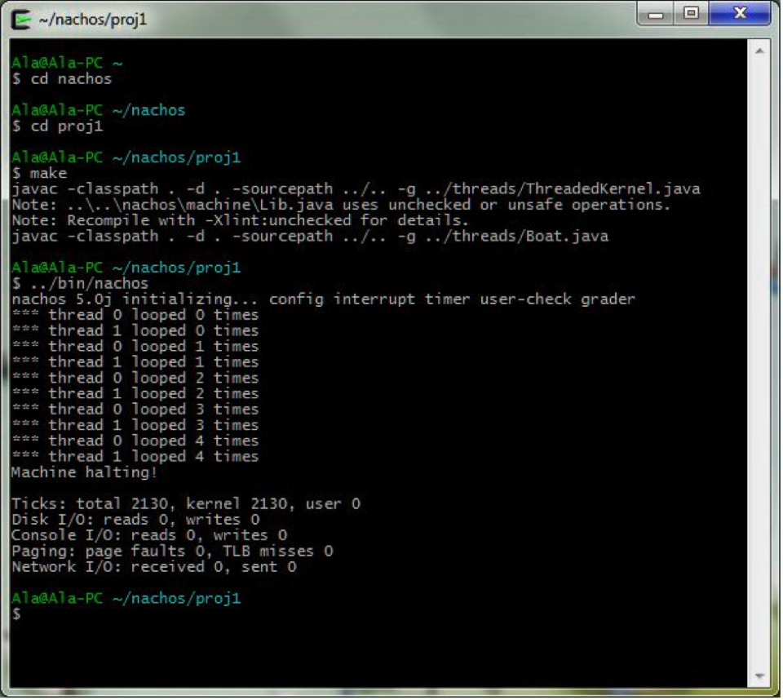Click the 'Machine halting!' output line
This screenshot has height=700, width=783.
coord(83,472)
